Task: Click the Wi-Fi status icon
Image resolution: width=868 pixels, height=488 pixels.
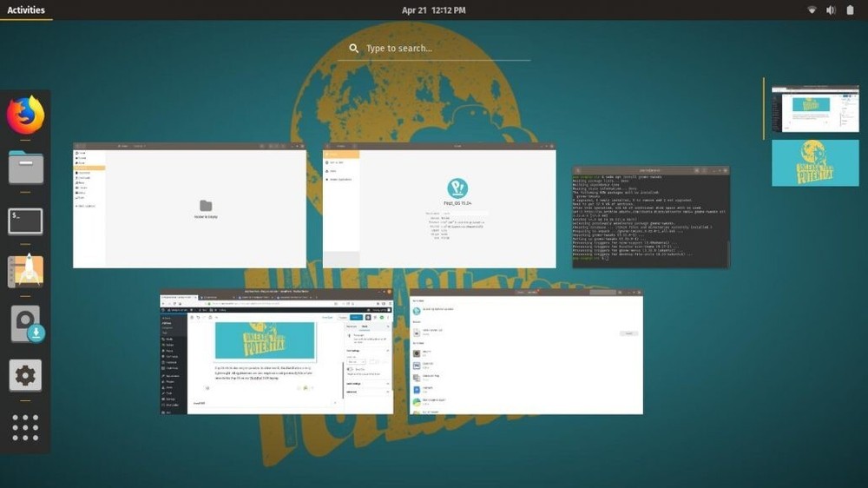Action: pyautogui.click(x=812, y=10)
